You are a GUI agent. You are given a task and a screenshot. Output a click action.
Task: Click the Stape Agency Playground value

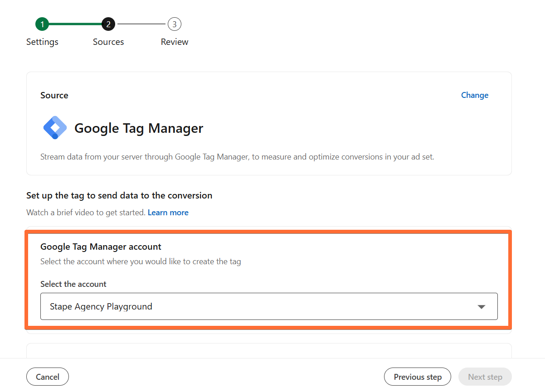pyautogui.click(x=101, y=307)
